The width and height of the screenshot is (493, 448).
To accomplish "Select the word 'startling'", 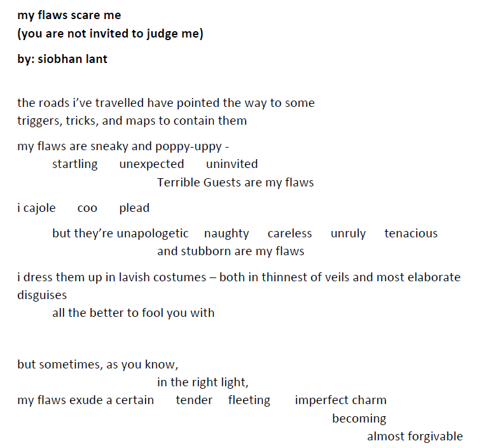I will [75, 165].
